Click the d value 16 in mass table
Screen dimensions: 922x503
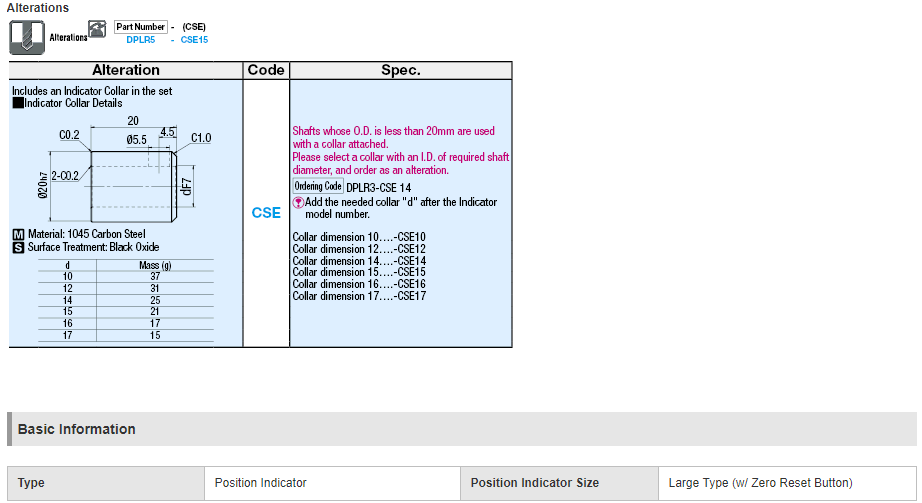point(68,323)
